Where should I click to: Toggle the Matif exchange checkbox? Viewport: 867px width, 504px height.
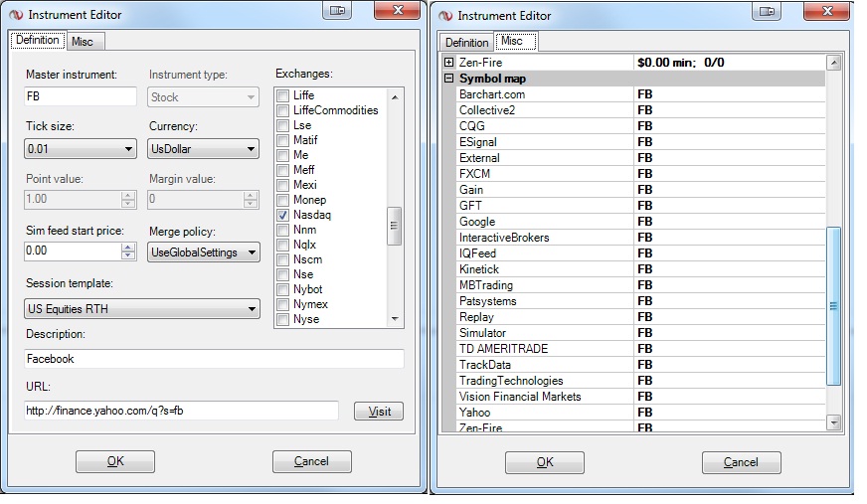tap(283, 140)
